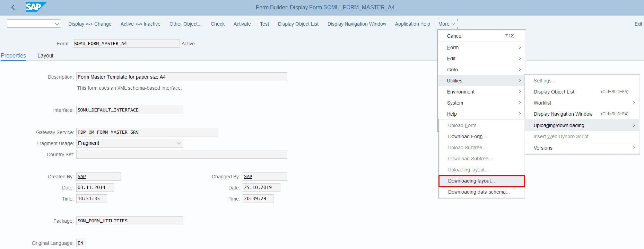Click the Activate toolbar button
This screenshot has height=249, width=644.
click(x=242, y=24)
